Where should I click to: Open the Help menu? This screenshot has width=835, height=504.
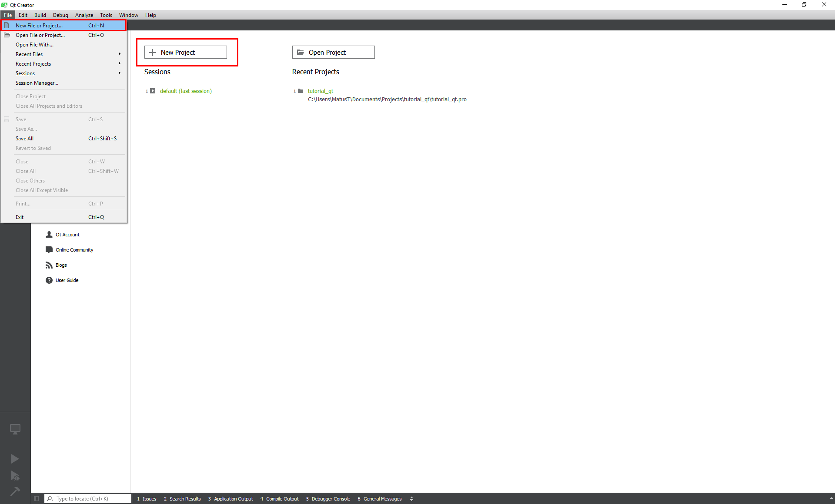click(x=150, y=15)
